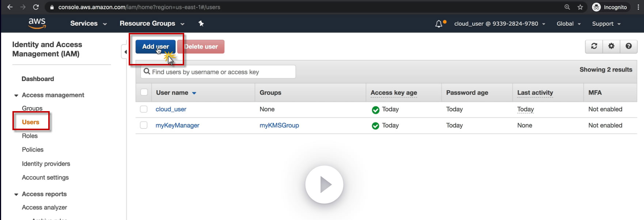Open the Services dropdown menu
Image resolution: width=644 pixels, height=220 pixels.
pos(88,23)
